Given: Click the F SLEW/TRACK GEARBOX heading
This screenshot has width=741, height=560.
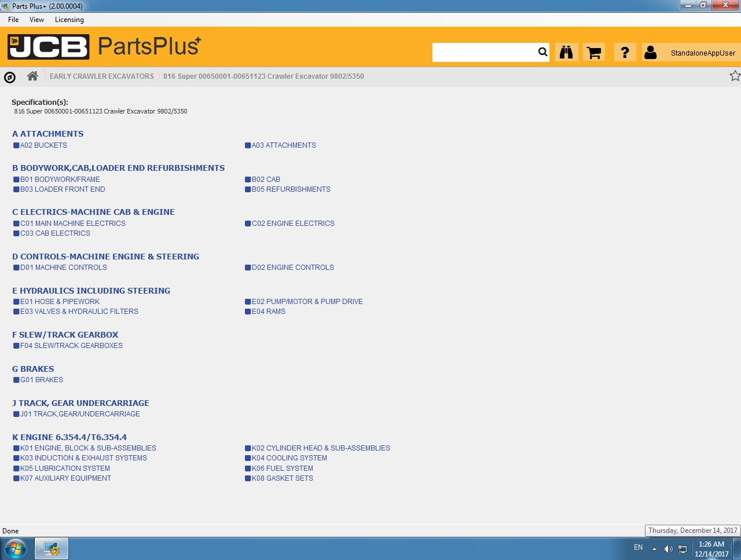Looking at the screenshot, I should (65, 335).
